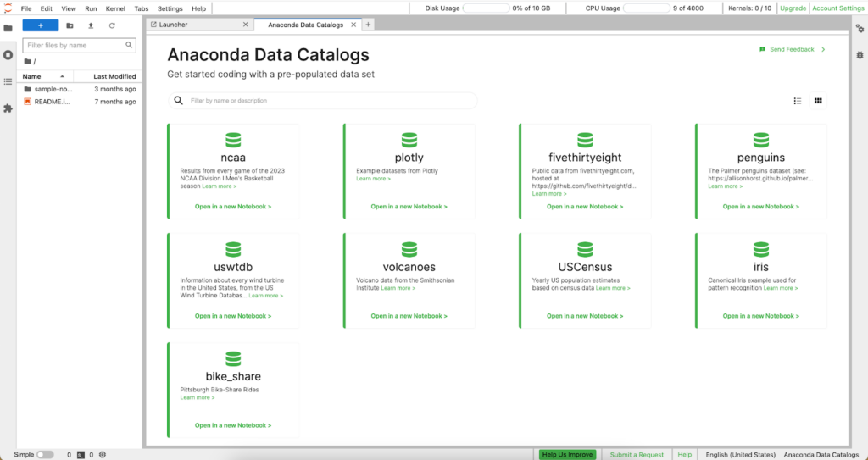The width and height of the screenshot is (868, 460).
Task: Click the USCensus database icon
Action: 585,250
